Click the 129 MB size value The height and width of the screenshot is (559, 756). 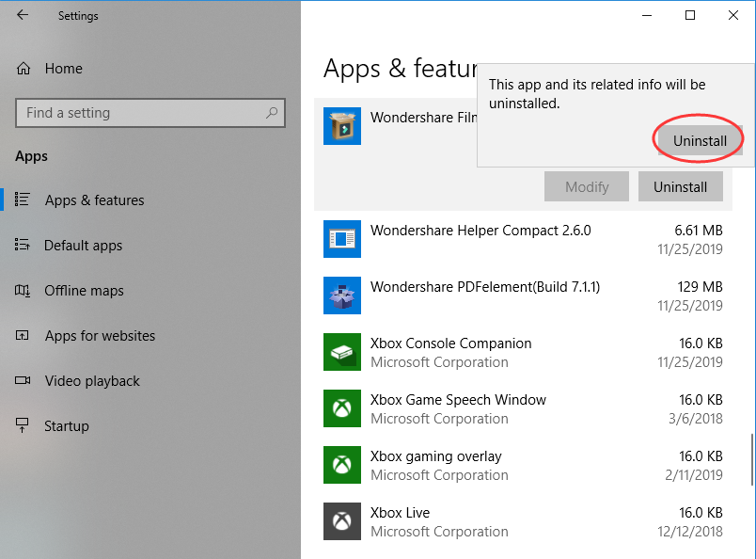(701, 287)
